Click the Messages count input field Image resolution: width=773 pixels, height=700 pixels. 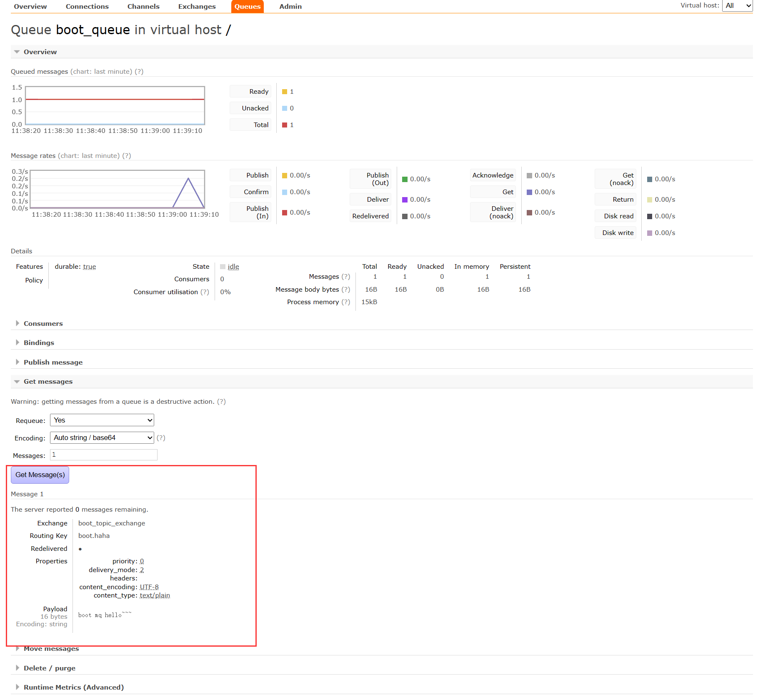103,455
